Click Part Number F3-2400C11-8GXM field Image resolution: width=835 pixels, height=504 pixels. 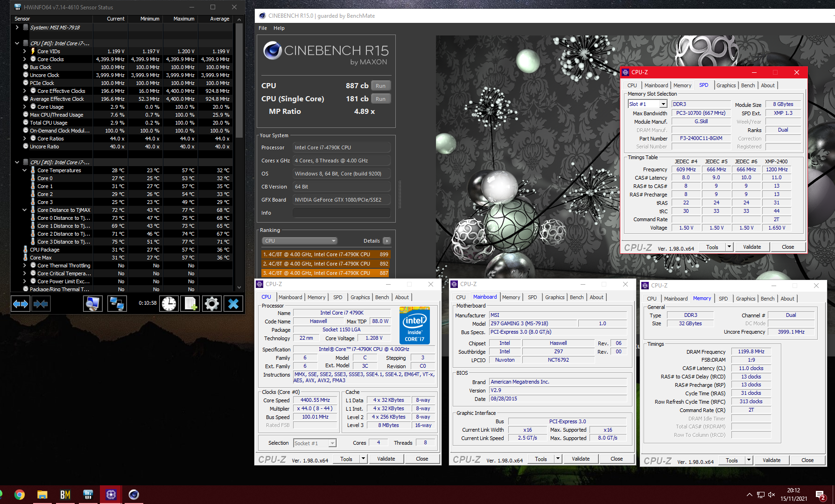701,139
